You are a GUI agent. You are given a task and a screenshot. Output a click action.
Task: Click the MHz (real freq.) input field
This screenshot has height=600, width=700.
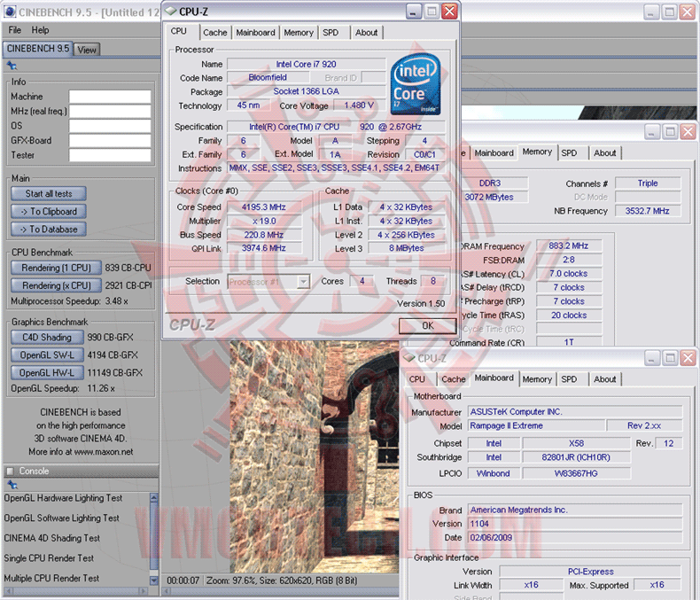(110, 111)
